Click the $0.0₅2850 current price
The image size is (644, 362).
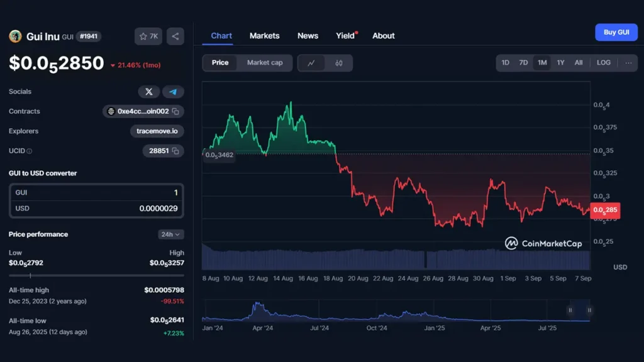pyautogui.click(x=57, y=63)
